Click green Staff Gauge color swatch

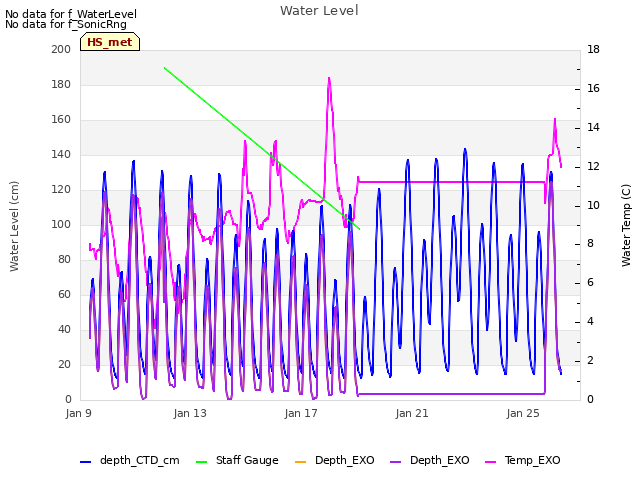pos(201,462)
